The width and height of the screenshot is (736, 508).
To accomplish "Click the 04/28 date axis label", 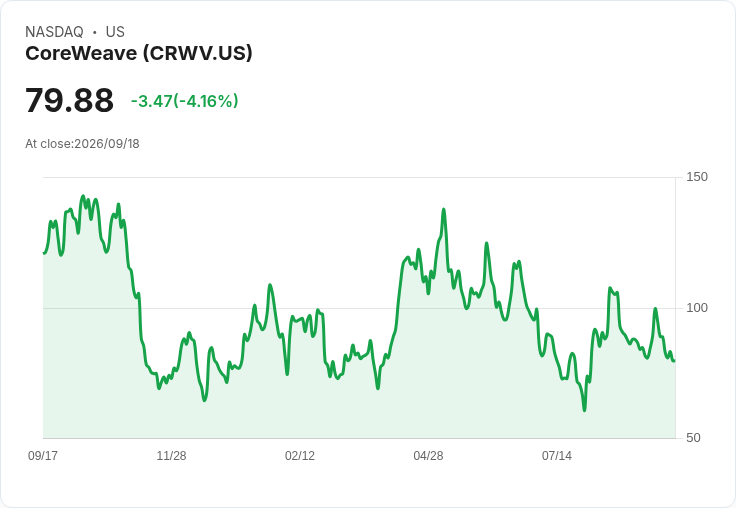I will (x=428, y=455).
